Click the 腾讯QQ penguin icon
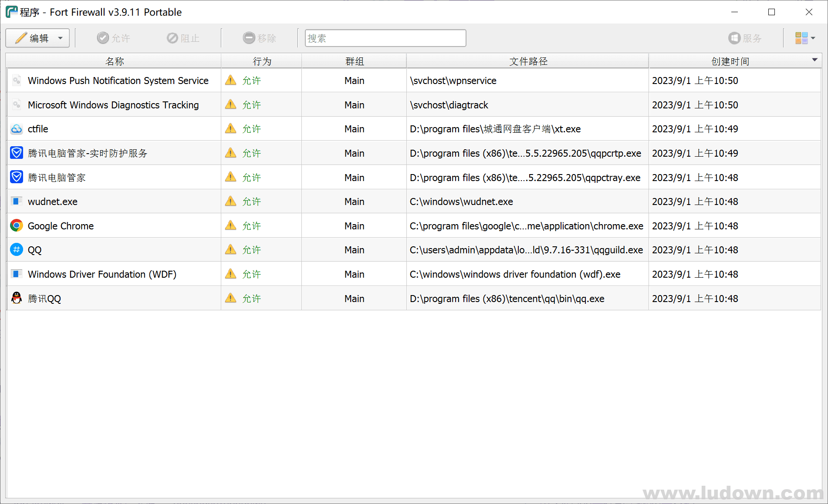This screenshot has height=504, width=828. (17, 298)
